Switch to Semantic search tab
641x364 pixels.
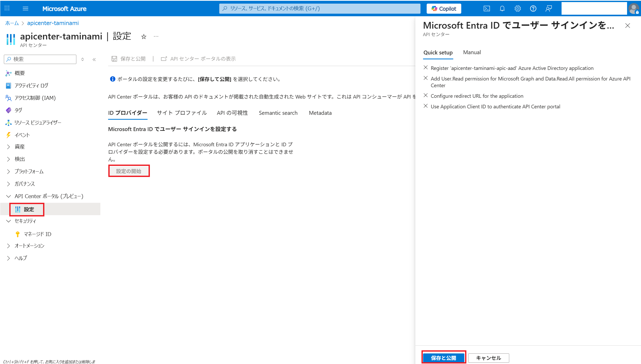pyautogui.click(x=278, y=113)
